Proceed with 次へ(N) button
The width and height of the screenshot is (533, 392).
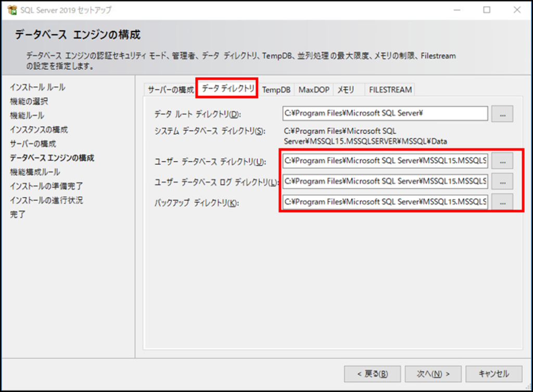click(433, 374)
